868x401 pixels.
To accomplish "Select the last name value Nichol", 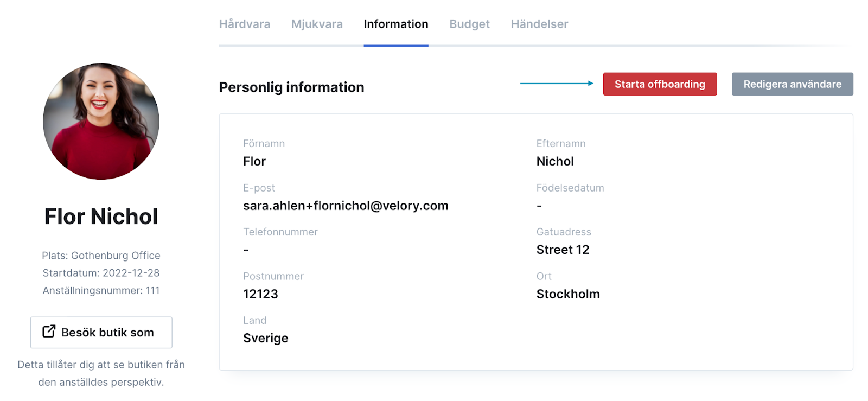I will point(555,161).
